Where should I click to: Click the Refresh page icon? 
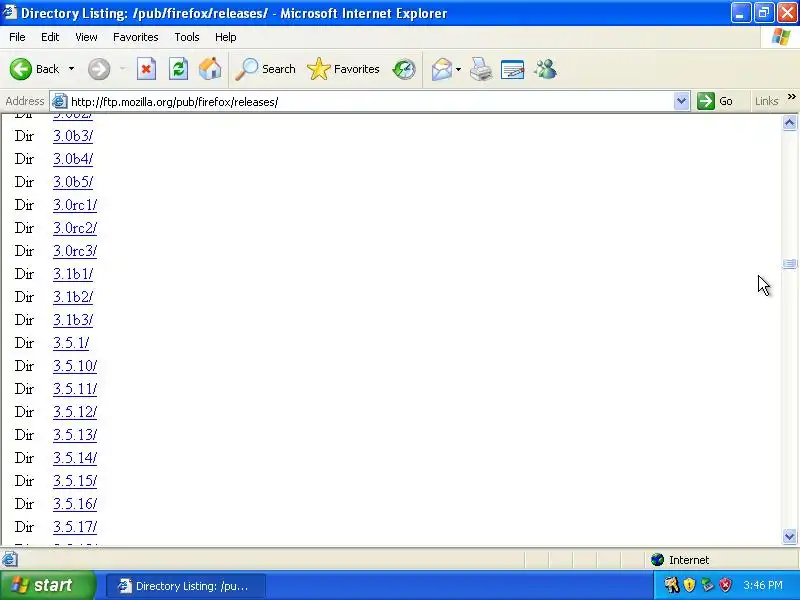click(179, 69)
